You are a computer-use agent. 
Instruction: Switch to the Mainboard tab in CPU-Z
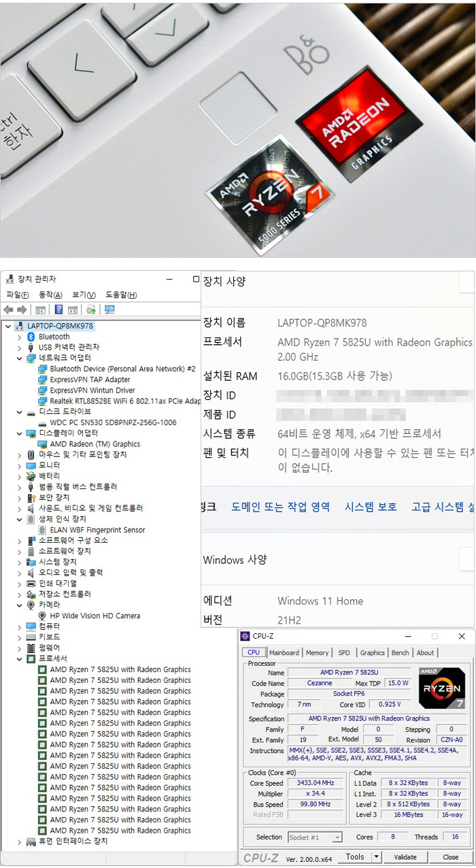pos(284,652)
